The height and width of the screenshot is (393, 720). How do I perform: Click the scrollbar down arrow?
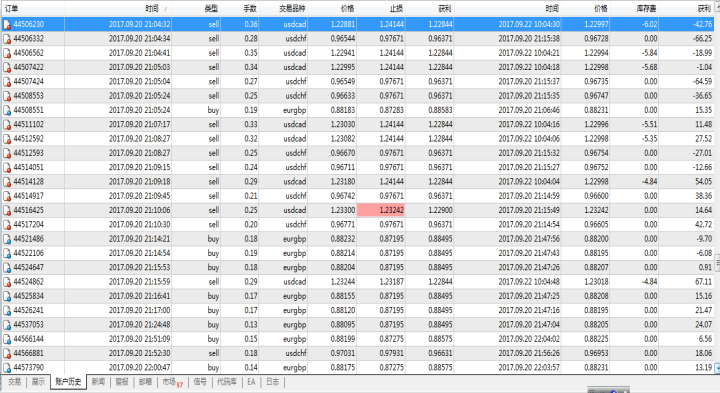click(717, 368)
